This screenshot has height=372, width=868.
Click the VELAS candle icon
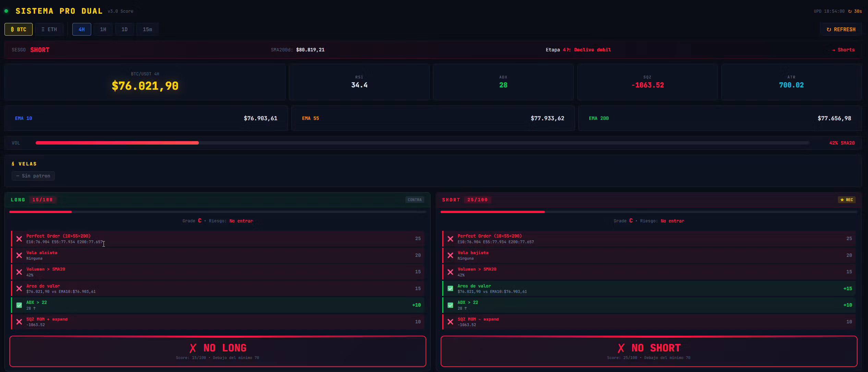(x=13, y=164)
